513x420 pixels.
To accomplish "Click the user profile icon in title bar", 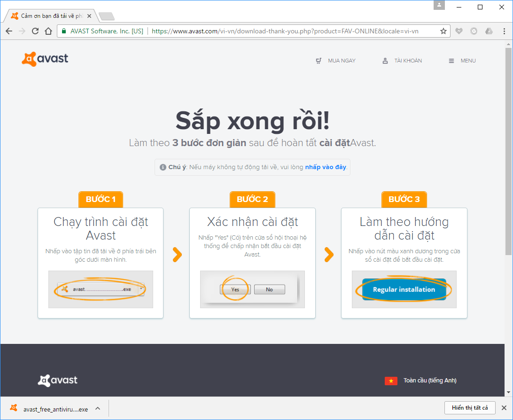I will 439,5.
